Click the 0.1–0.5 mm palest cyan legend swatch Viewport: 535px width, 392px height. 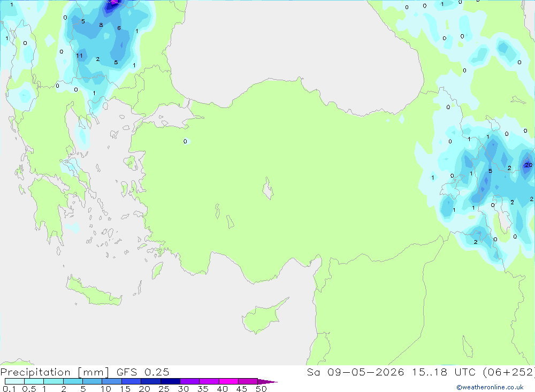tap(14, 381)
